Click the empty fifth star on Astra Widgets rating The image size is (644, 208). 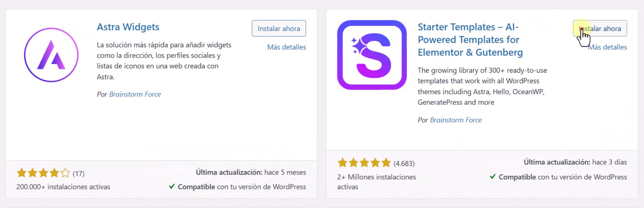pos(65,173)
